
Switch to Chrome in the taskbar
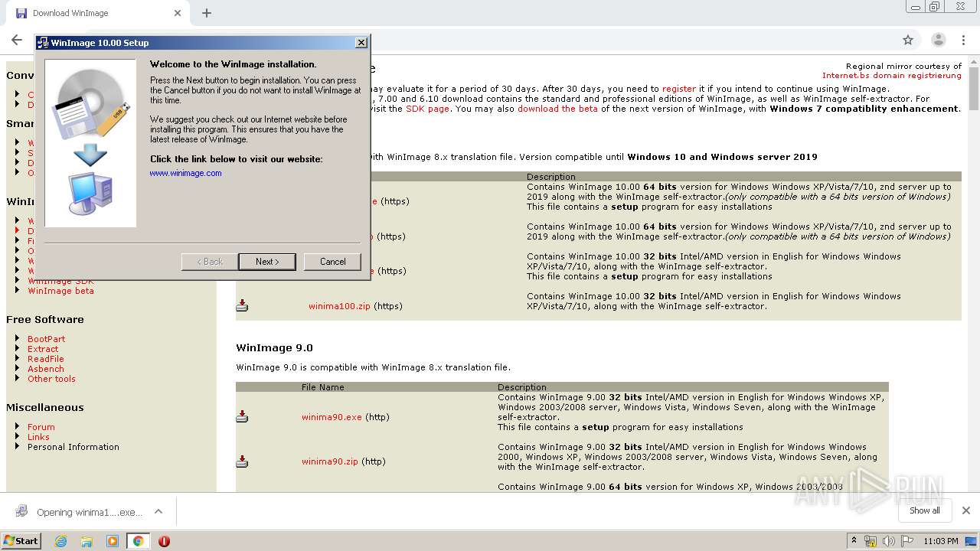[138, 541]
